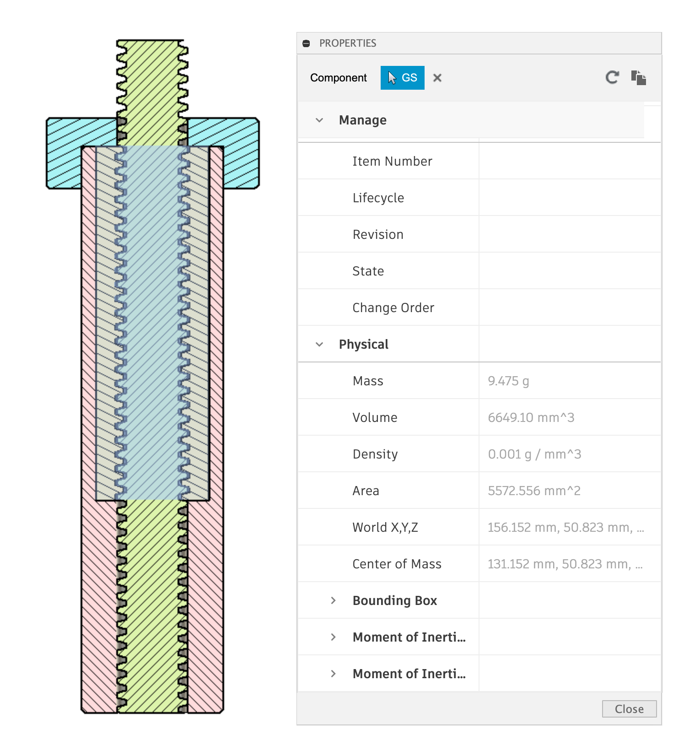This screenshot has height=756, width=700.
Task: Click the empty Item Number value field
Action: pos(569,161)
